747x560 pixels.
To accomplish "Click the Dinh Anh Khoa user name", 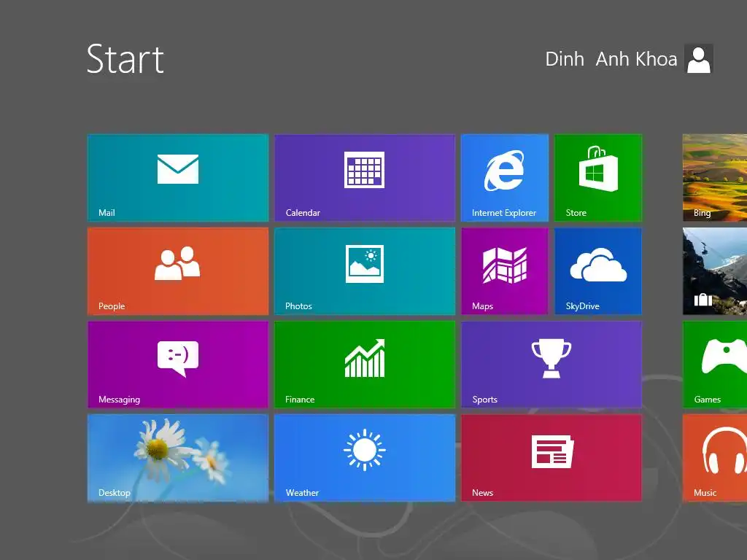I will point(611,59).
